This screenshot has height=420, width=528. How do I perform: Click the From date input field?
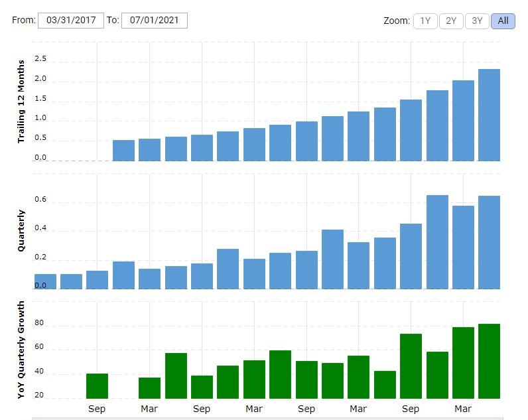pos(71,21)
